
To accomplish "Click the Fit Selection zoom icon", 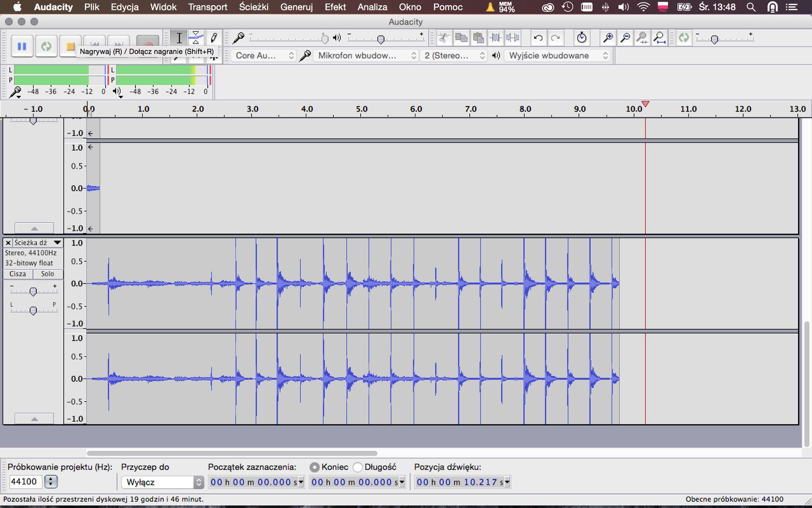I will [642, 38].
